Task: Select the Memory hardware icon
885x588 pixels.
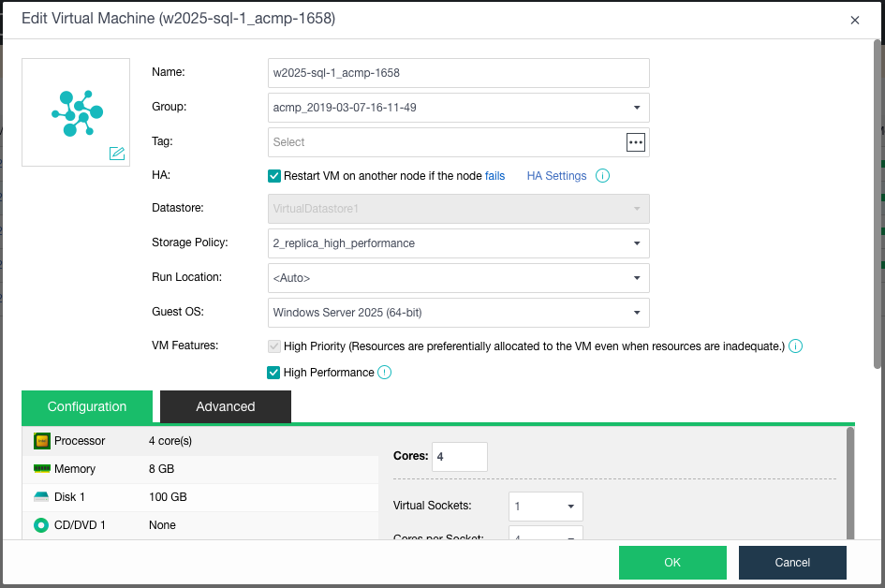Action: (41, 469)
